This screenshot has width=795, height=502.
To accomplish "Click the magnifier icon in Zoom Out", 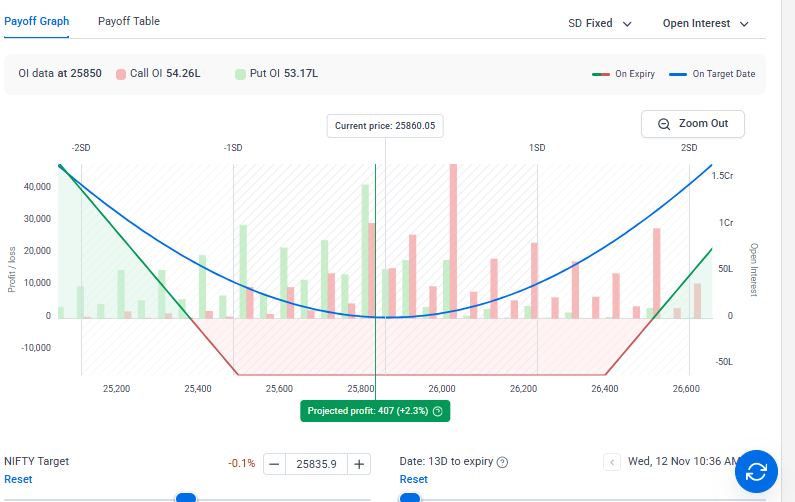I will coord(664,124).
